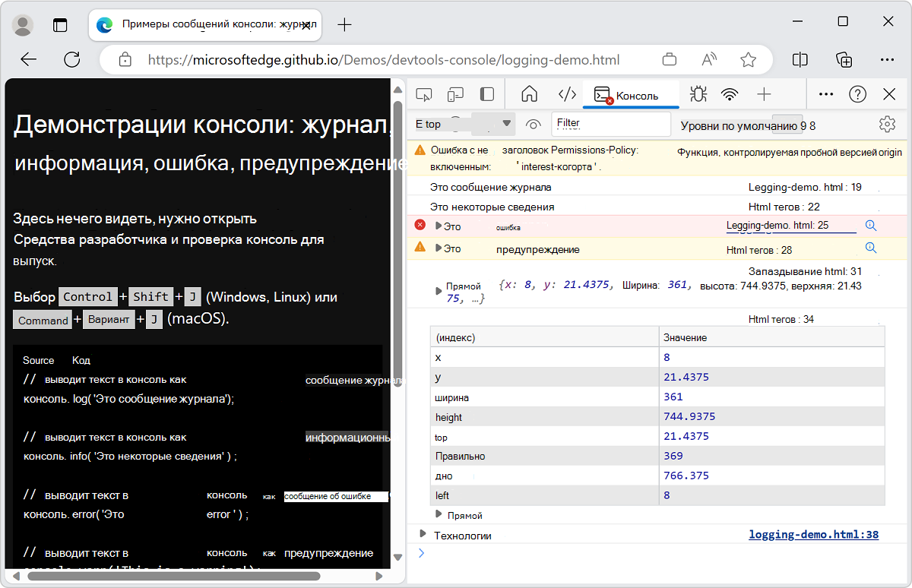Viewport: 912px width, 588px height.
Task: Expand the warning message Это предупреждение
Action: point(439,248)
